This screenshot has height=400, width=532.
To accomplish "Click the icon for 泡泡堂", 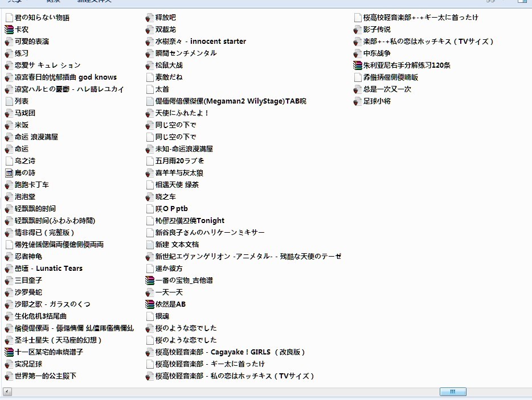I will click(x=9, y=197).
